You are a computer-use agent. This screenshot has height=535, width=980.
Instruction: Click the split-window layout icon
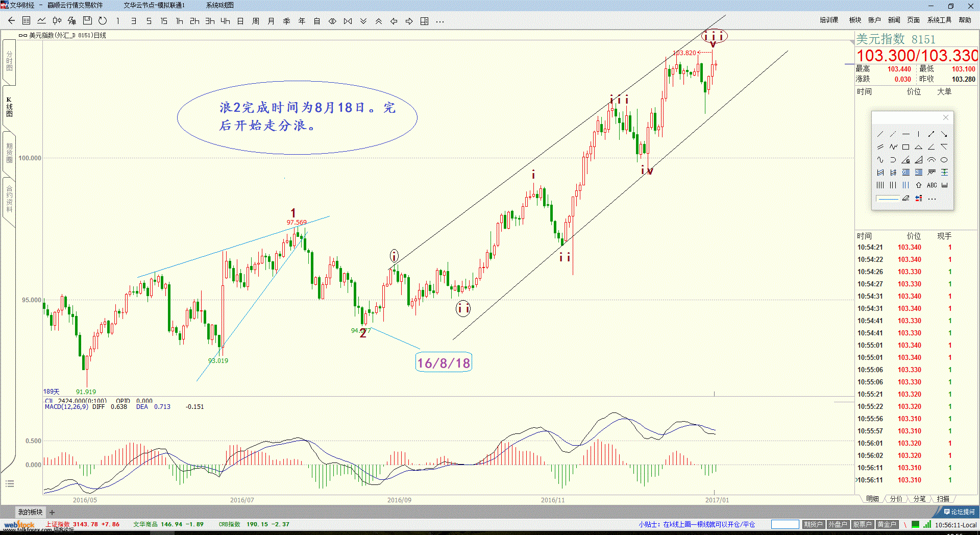click(424, 21)
